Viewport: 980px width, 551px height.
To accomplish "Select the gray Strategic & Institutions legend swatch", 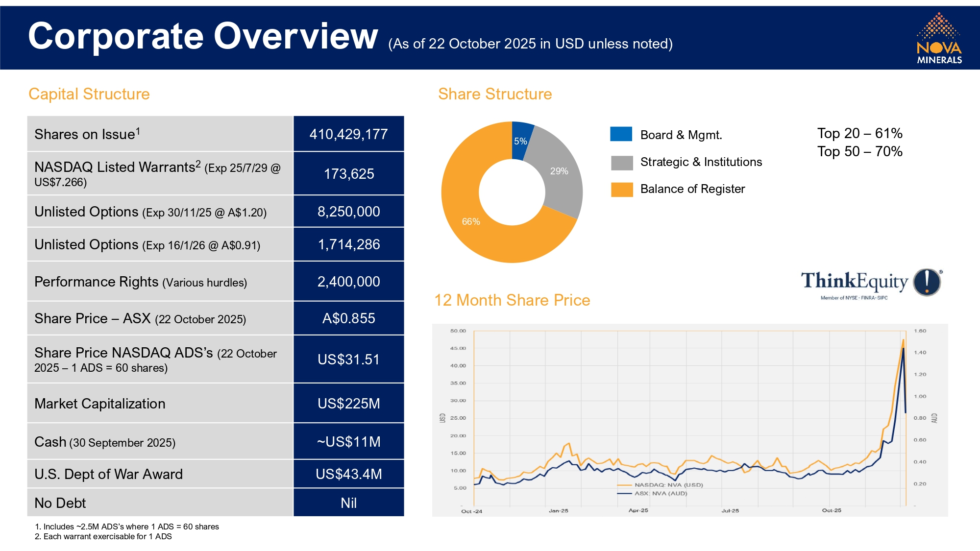I will 621,162.
